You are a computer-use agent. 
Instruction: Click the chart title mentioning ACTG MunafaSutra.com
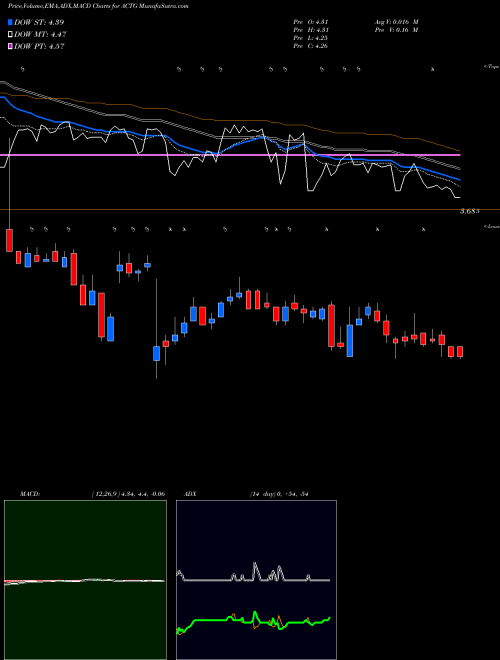tap(98, 6)
